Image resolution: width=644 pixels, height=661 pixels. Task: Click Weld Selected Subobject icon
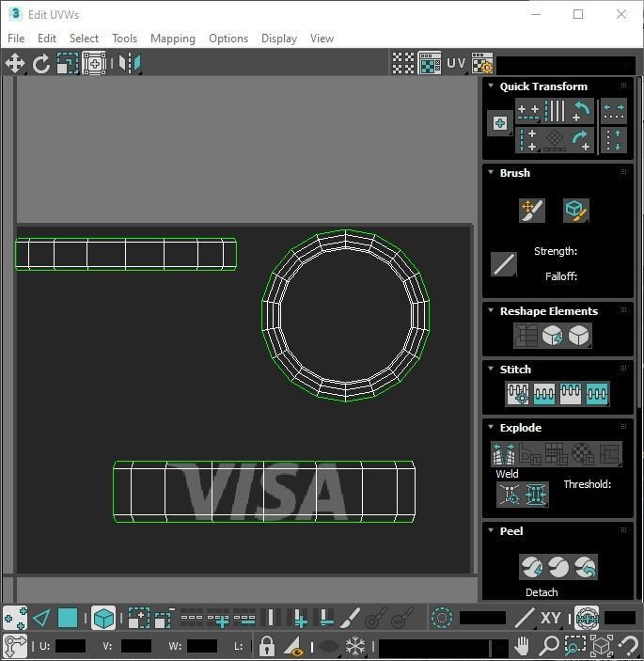536,495
